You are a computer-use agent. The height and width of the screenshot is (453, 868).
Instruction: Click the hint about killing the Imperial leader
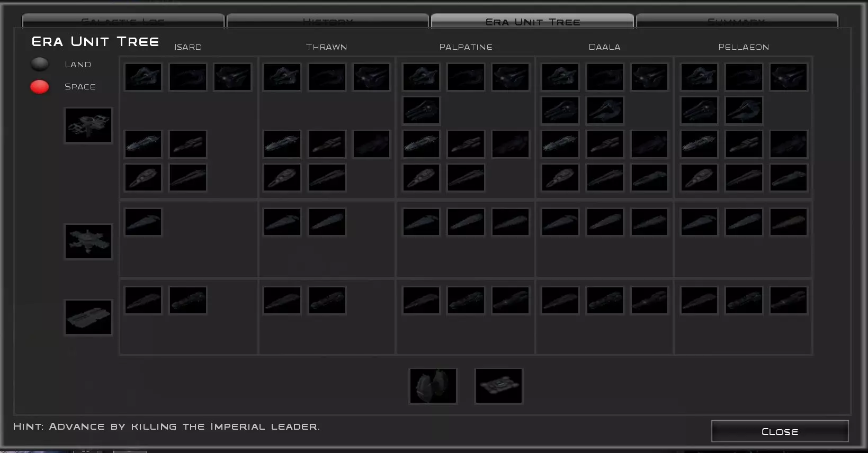tap(166, 427)
